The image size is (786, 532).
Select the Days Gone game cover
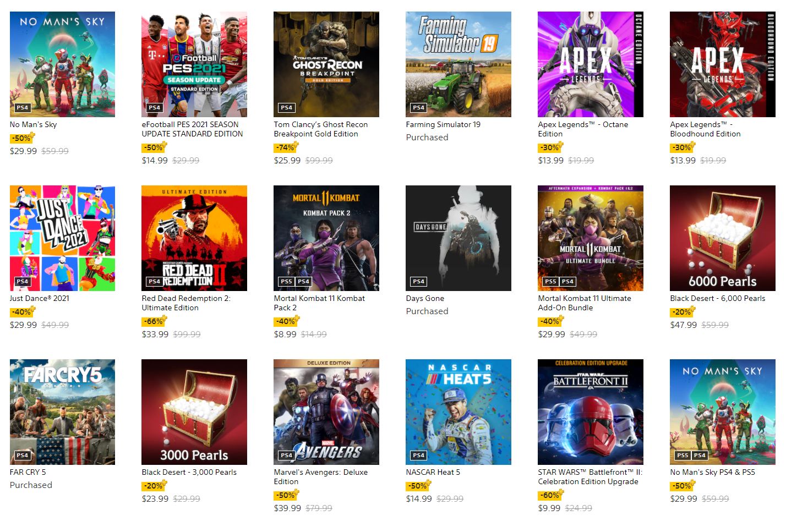pyautogui.click(x=459, y=238)
